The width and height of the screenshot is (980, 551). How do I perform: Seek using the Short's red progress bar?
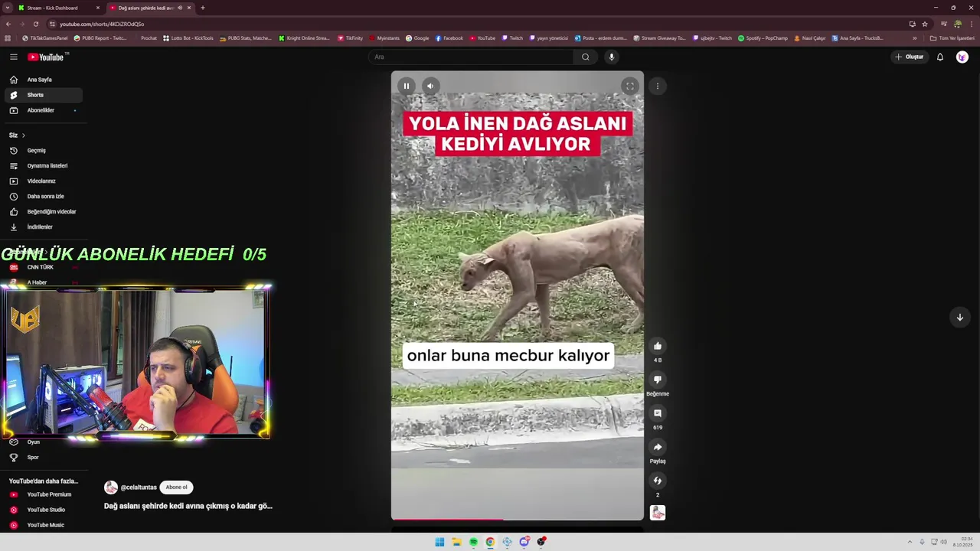[x=518, y=520]
